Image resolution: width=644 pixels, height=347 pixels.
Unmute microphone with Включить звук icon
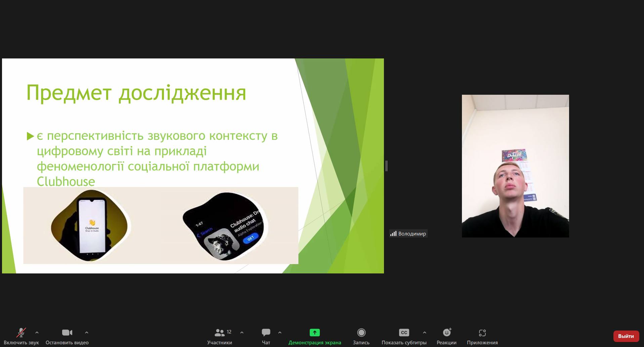coord(21,333)
